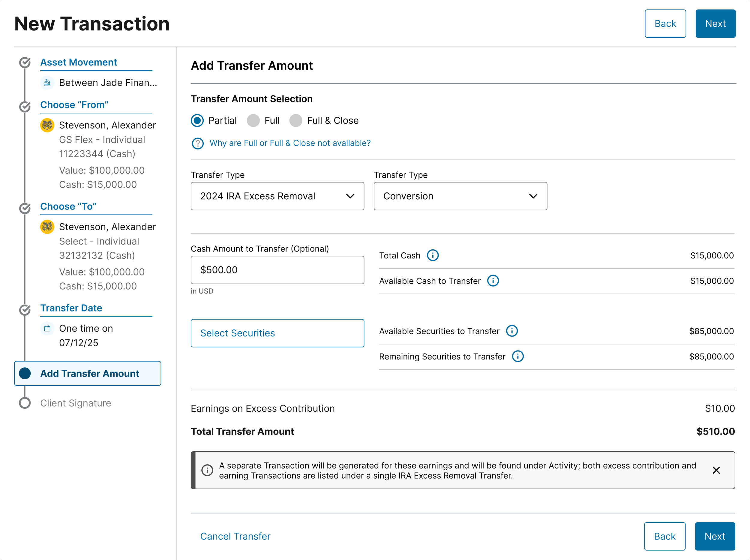Click the tiger avatar in the Choose "From" section
Screen dimensions: 750x560
47,125
